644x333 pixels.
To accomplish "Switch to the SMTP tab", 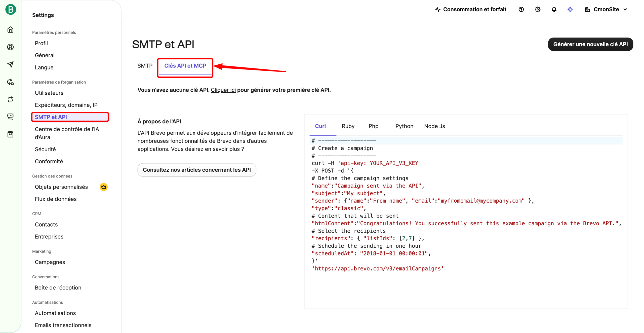I will 145,66.
